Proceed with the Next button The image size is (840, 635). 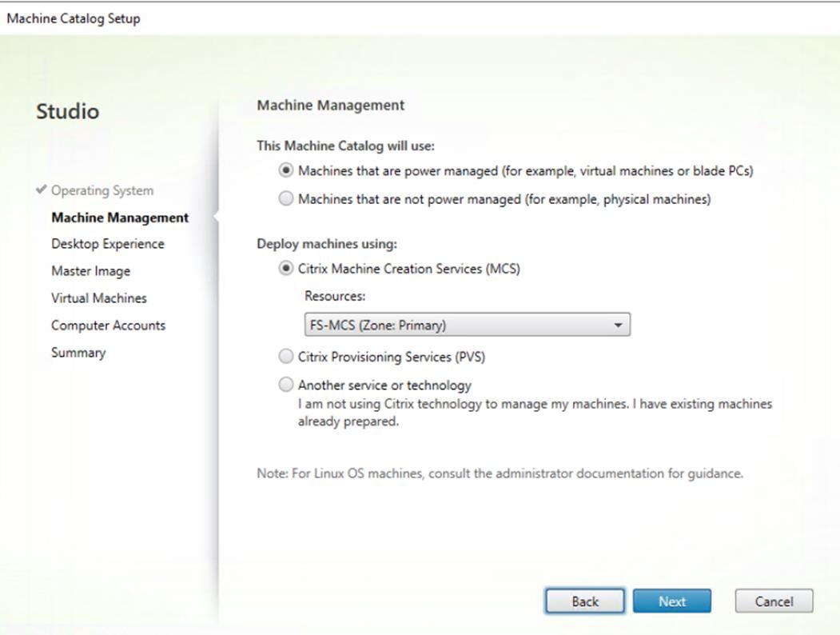[672, 601]
